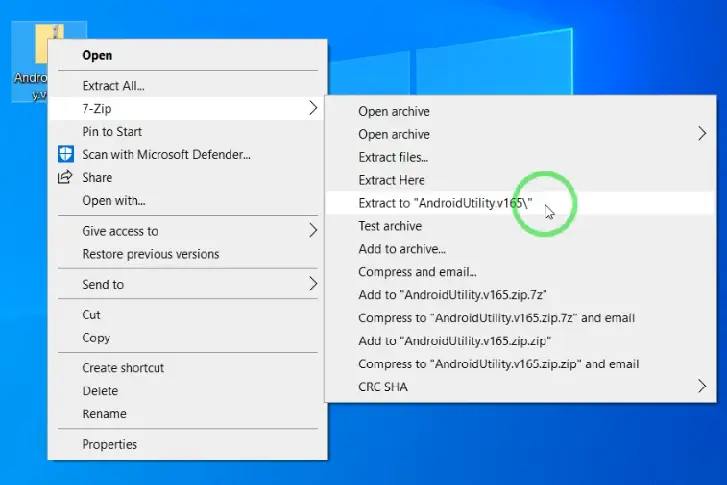Open Give access to entry
727x485 pixels.
coord(187,231)
